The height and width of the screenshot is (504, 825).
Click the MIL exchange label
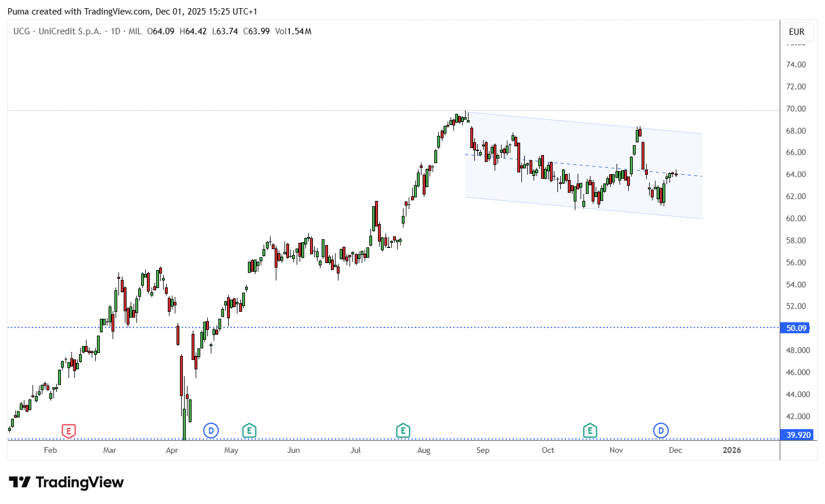(x=135, y=31)
